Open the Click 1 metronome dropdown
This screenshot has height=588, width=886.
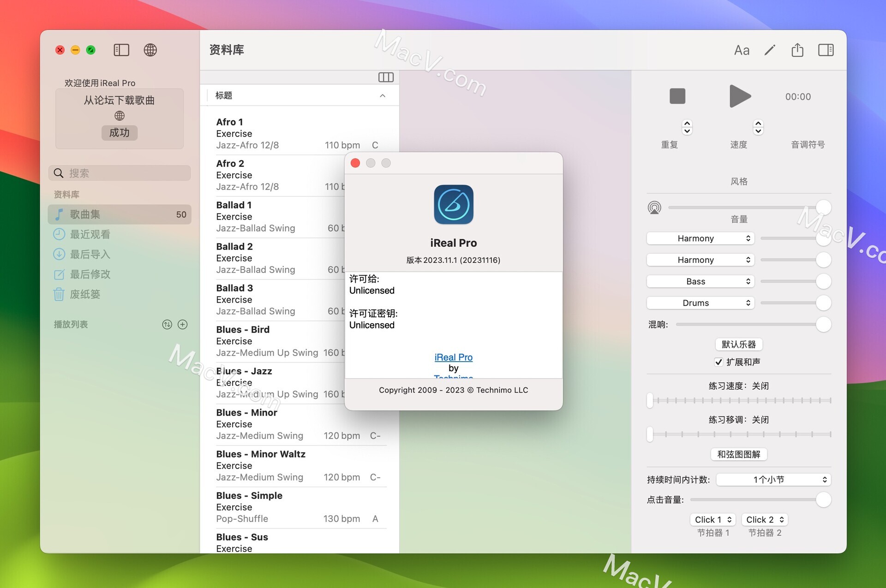[713, 520]
